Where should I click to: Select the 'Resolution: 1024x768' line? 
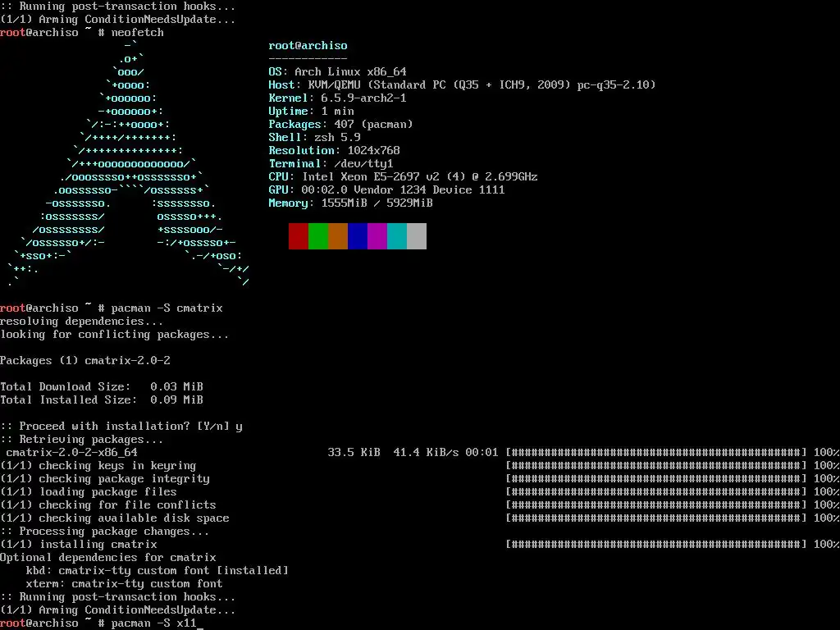tap(335, 151)
